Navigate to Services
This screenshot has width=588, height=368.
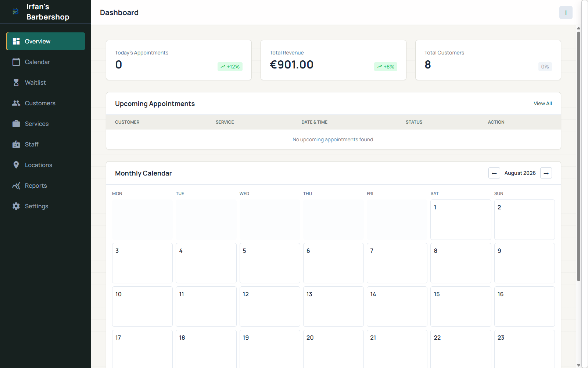click(x=46, y=124)
